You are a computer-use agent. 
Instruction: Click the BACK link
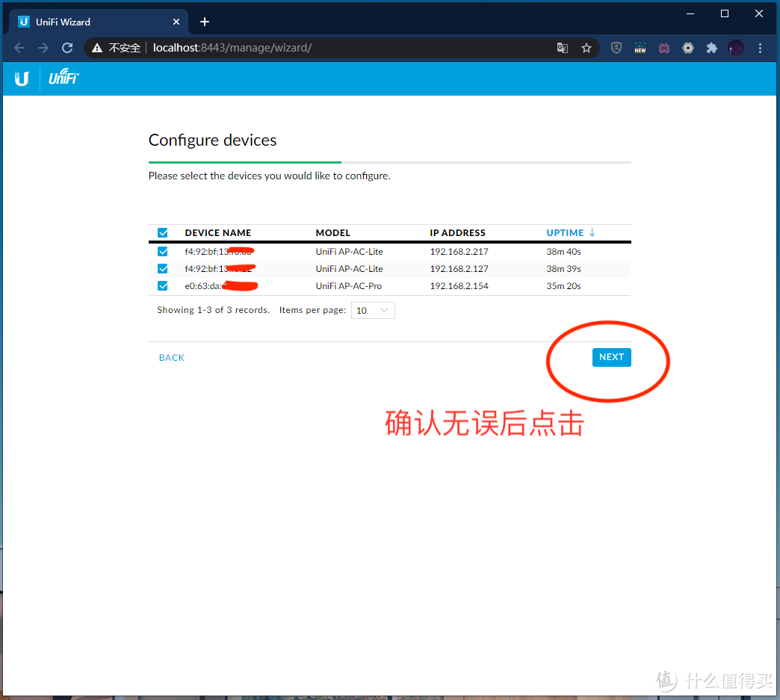point(172,358)
